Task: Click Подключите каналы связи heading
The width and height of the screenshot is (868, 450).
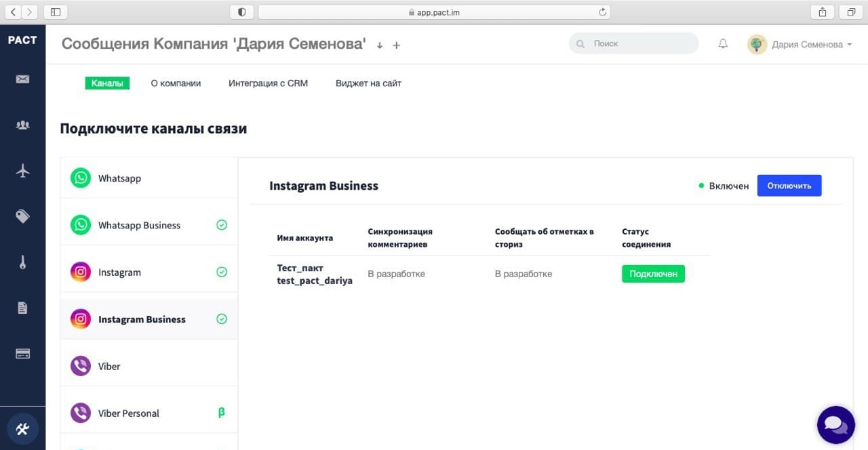Action: point(153,129)
